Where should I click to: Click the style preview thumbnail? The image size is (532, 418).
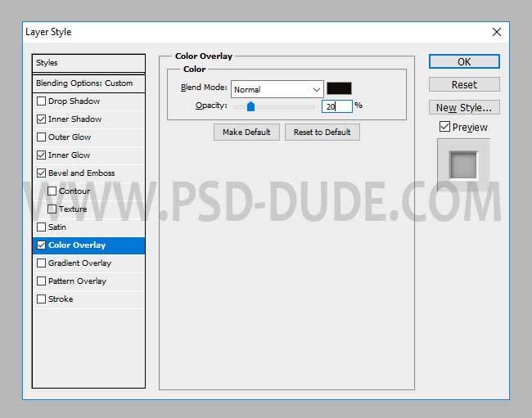click(x=463, y=164)
